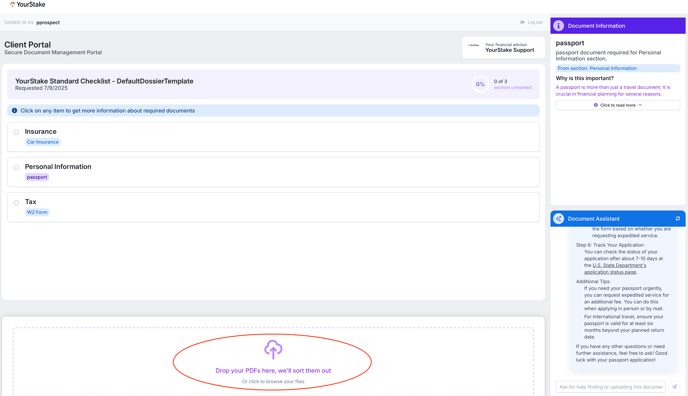Select the Insurance section radio circle
The width and height of the screenshot is (688, 396).
(16, 132)
